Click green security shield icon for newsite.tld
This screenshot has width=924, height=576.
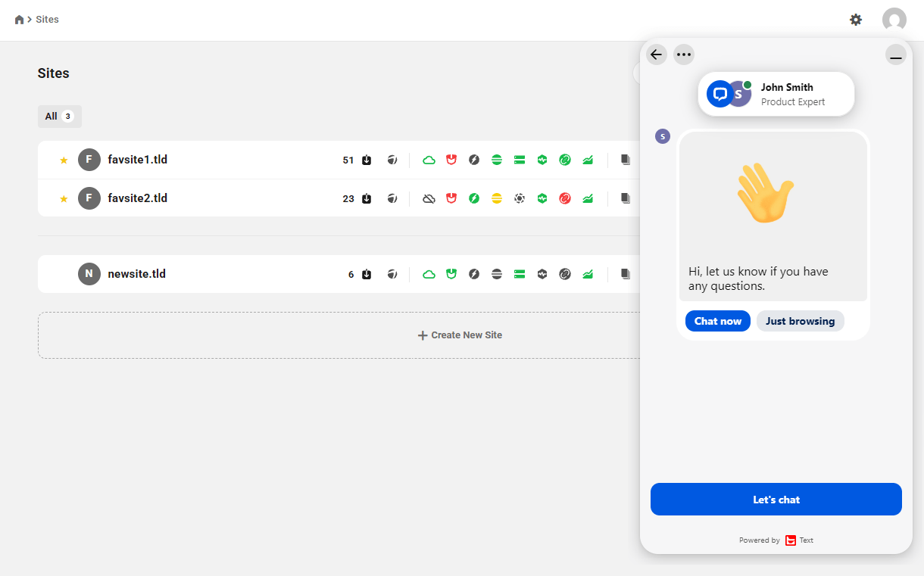click(451, 274)
